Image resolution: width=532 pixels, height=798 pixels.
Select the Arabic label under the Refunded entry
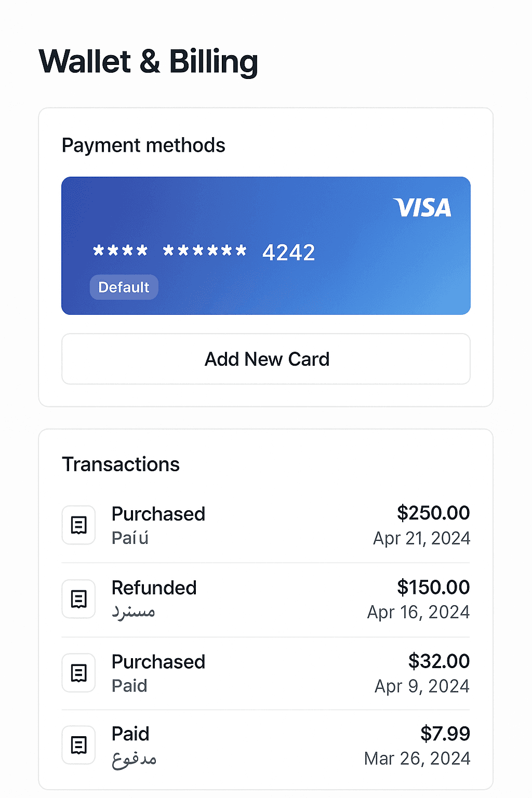click(x=133, y=611)
